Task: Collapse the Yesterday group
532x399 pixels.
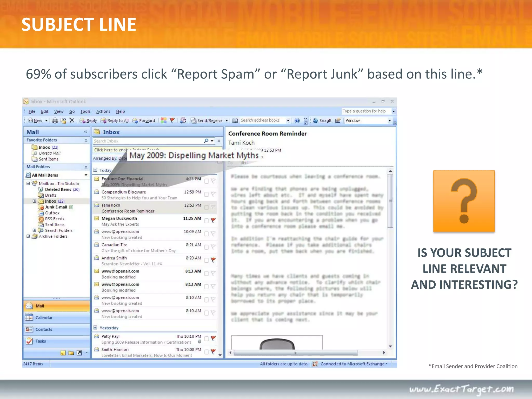Action: pyautogui.click(x=95, y=328)
